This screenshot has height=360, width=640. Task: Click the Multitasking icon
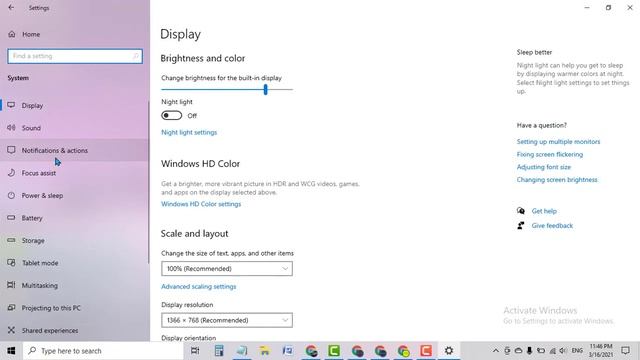click(x=11, y=285)
